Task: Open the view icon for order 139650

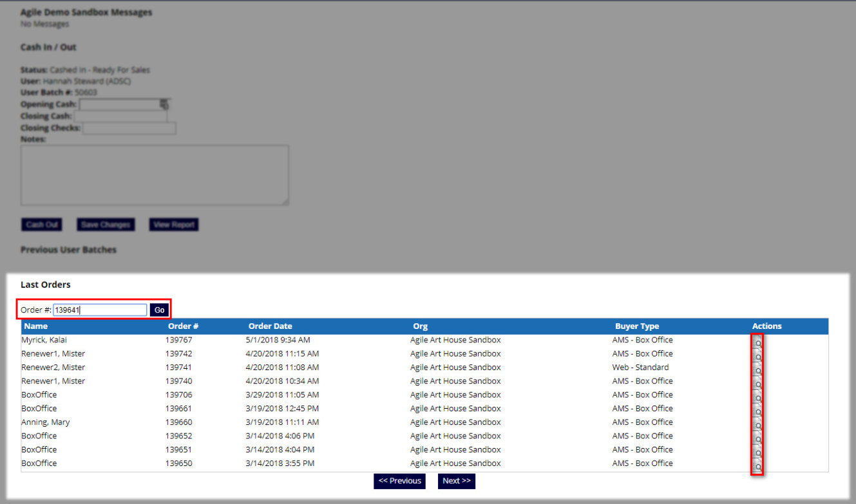Action: click(x=757, y=466)
